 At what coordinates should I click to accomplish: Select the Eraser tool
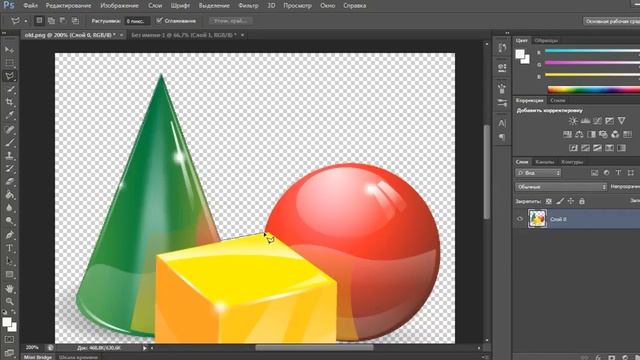point(9,182)
